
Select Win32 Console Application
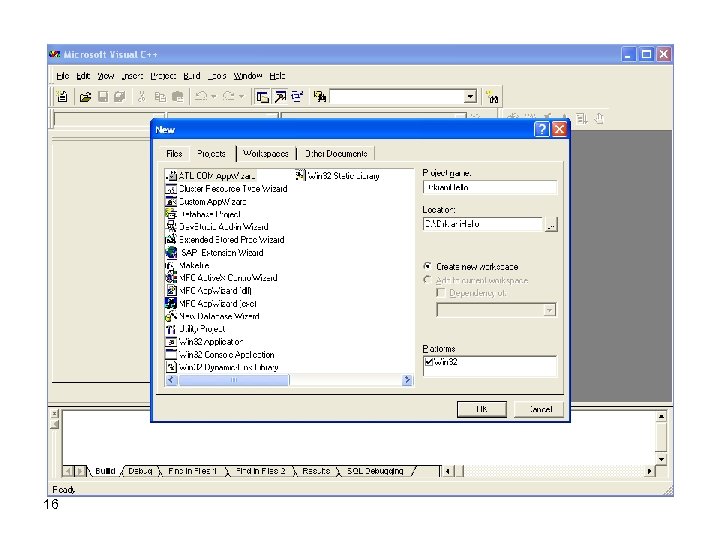(x=220, y=354)
